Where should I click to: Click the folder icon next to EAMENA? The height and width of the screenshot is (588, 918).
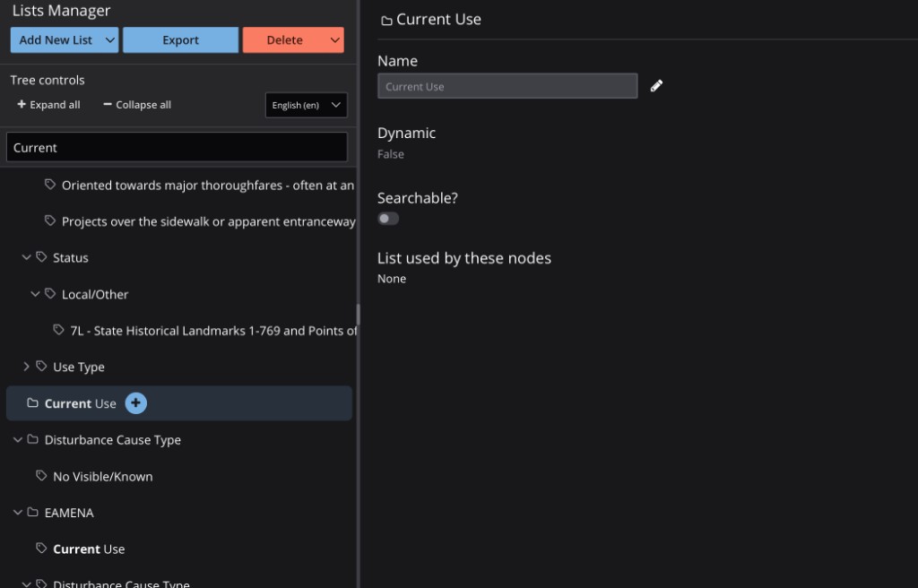[33, 513]
